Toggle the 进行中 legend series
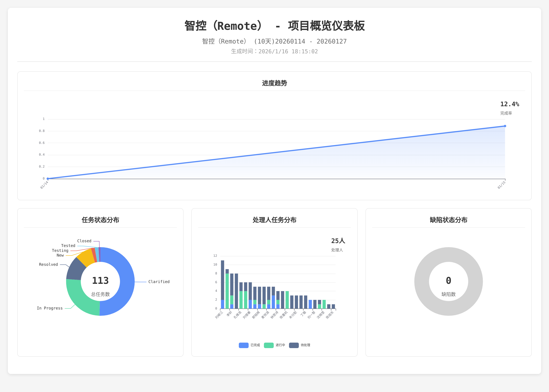 (x=280, y=345)
